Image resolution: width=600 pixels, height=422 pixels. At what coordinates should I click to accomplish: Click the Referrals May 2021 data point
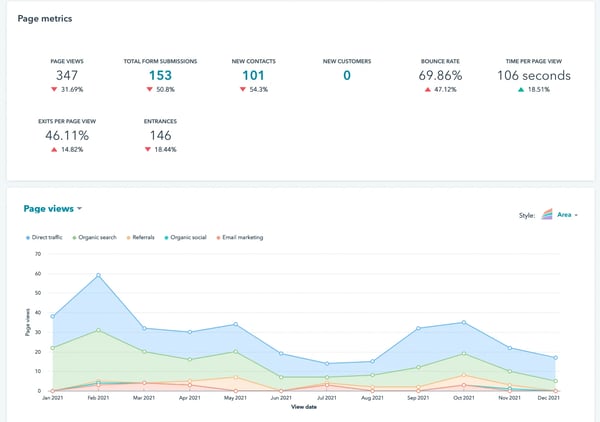(236, 377)
